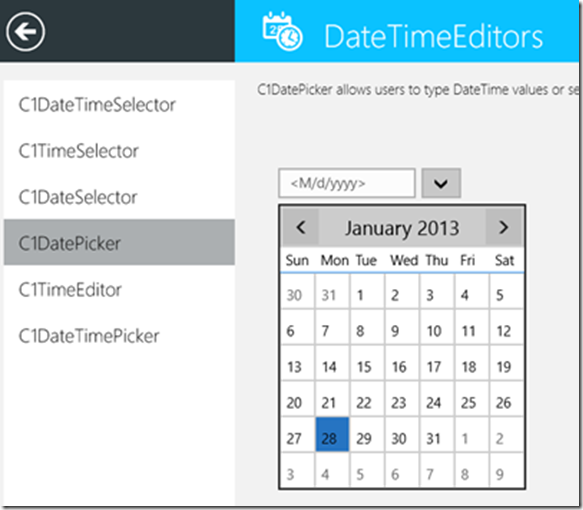Select Saturday January 26
Viewport: 583px width, 510px height.
(x=506, y=398)
